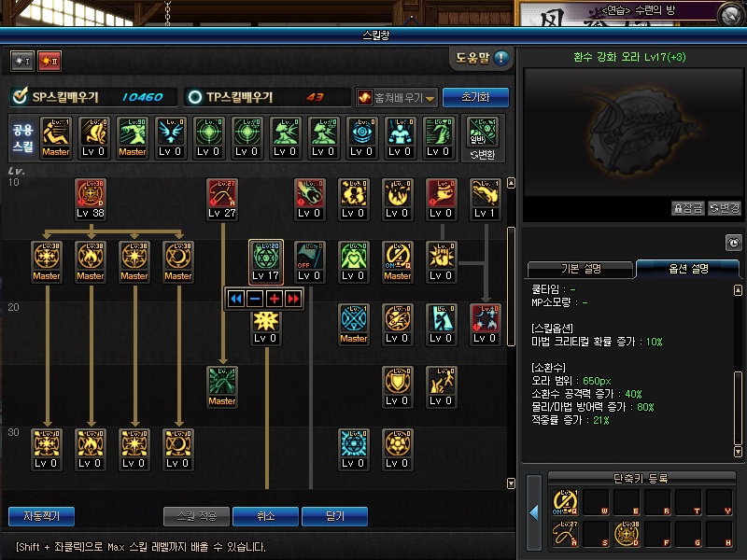This screenshot has height=560, width=747.
Task: Check the SP스킬배우기 checkbox
Action: (x=20, y=96)
